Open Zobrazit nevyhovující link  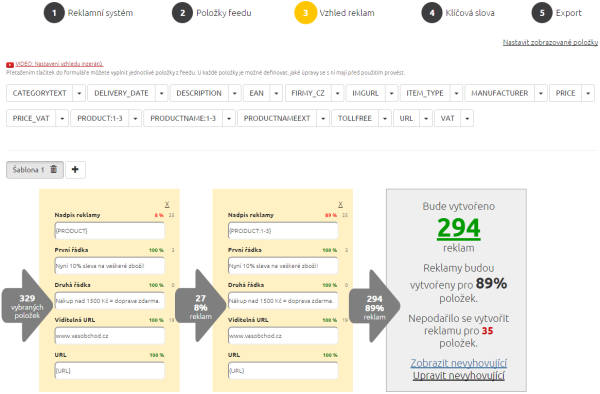coord(459,363)
